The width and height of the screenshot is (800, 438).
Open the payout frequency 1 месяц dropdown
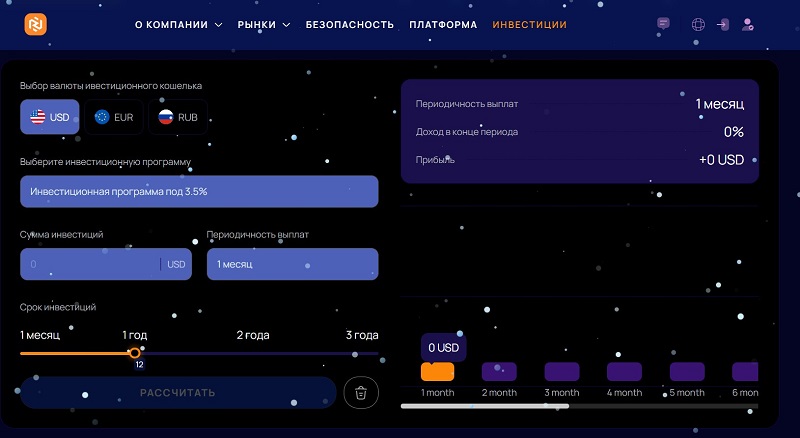pos(292,264)
